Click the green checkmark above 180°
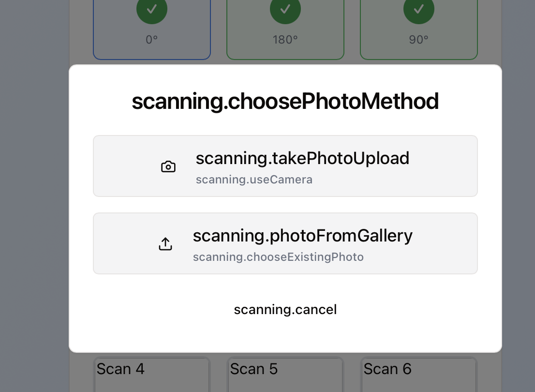This screenshot has width=535, height=392. point(285,10)
